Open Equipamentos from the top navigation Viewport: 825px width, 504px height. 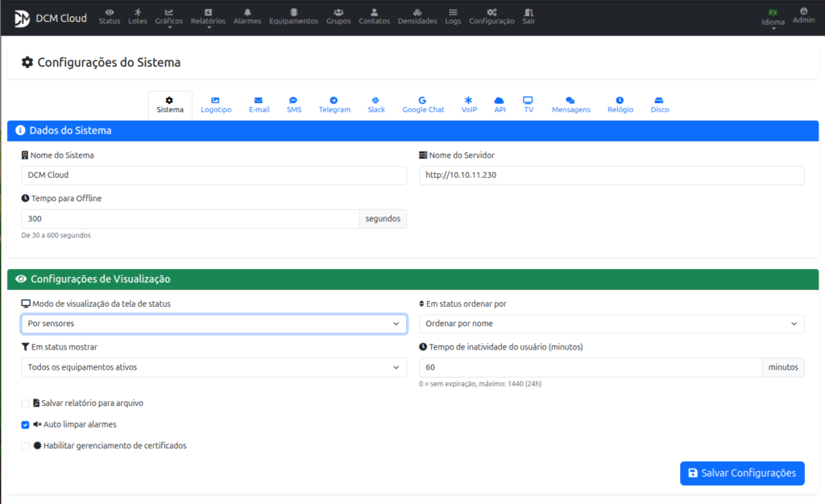point(293,16)
